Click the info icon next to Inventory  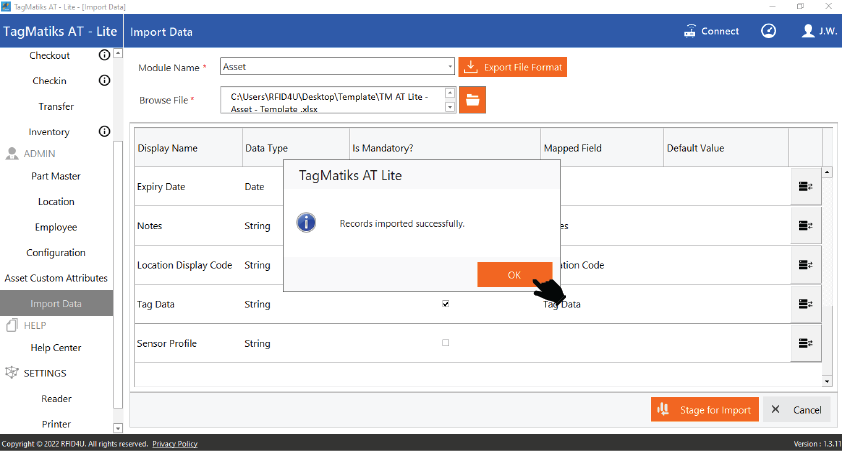(104, 132)
